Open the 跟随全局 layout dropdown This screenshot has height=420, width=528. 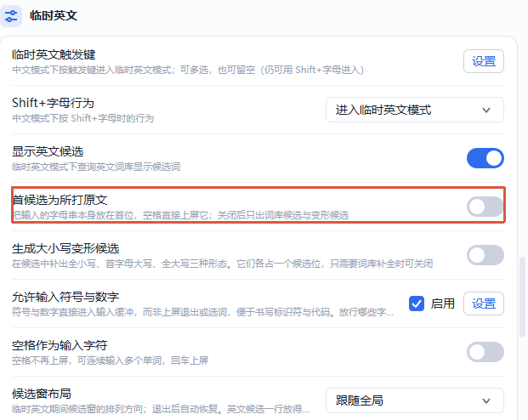[x=415, y=400]
